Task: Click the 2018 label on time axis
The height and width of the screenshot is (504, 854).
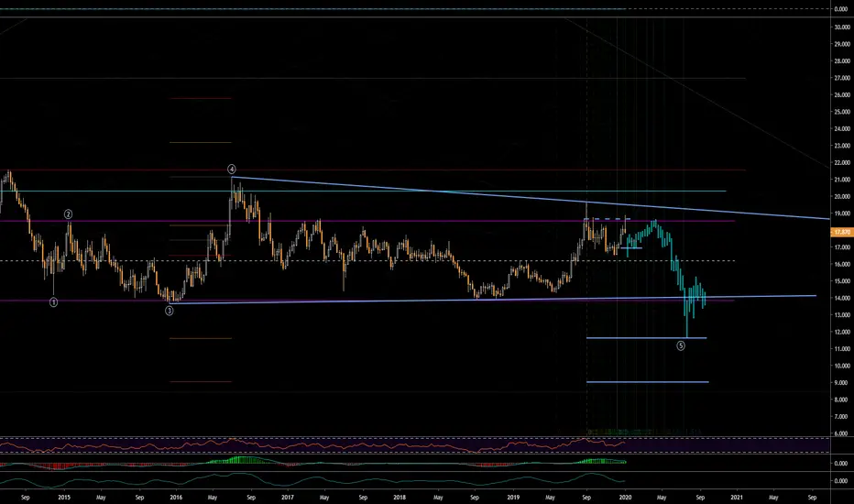Action: [x=400, y=497]
